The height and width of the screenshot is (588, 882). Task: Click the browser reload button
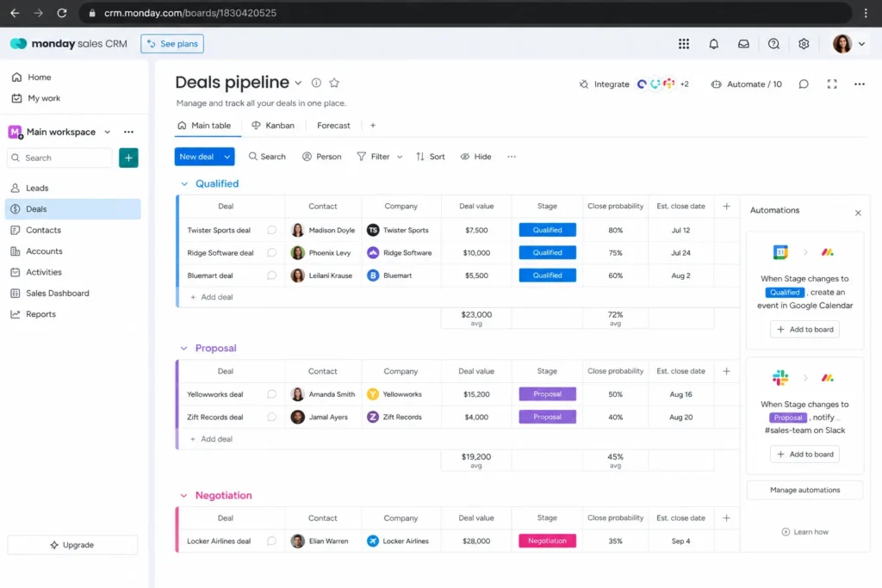tap(62, 13)
